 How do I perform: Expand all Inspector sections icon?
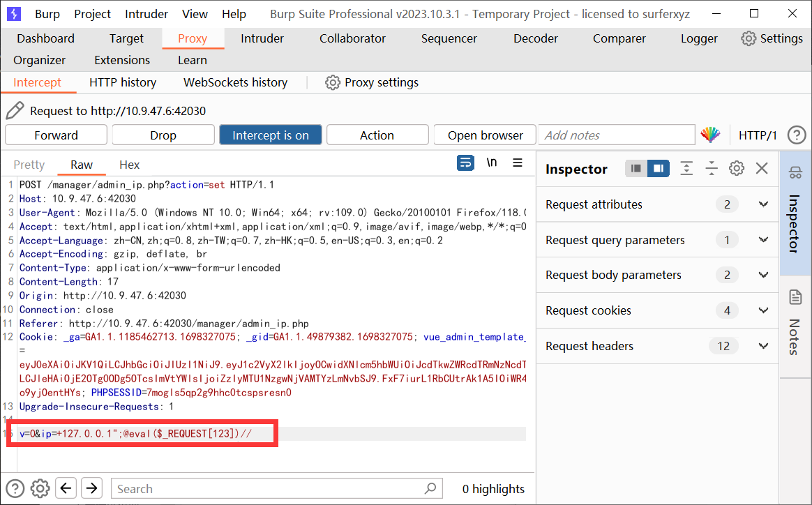coord(686,168)
